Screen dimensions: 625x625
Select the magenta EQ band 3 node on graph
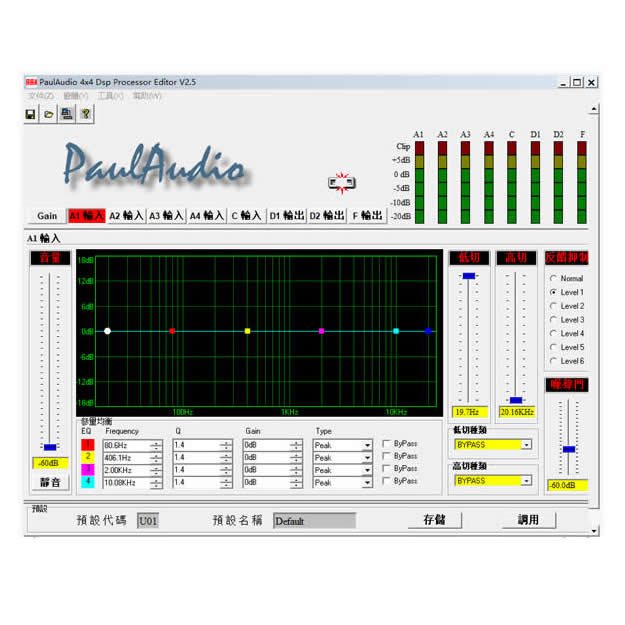[x=321, y=331]
